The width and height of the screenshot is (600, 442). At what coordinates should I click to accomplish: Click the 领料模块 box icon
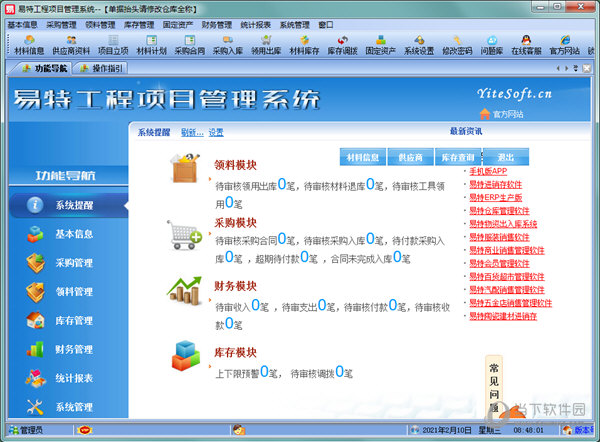185,168
